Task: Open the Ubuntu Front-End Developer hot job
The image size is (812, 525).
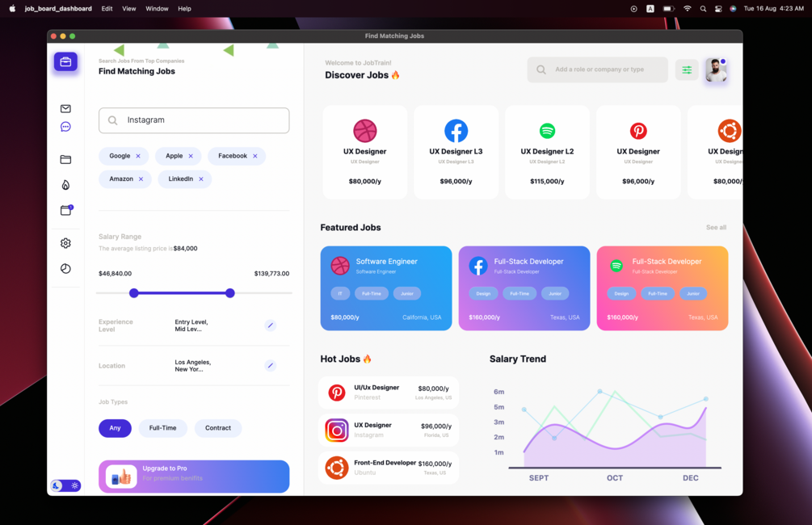Action: tap(389, 468)
